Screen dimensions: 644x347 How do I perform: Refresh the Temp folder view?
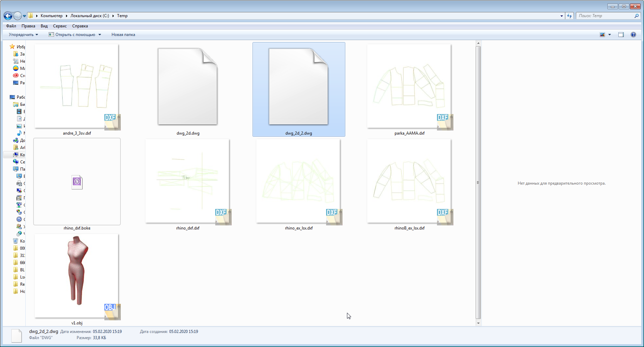click(x=569, y=16)
